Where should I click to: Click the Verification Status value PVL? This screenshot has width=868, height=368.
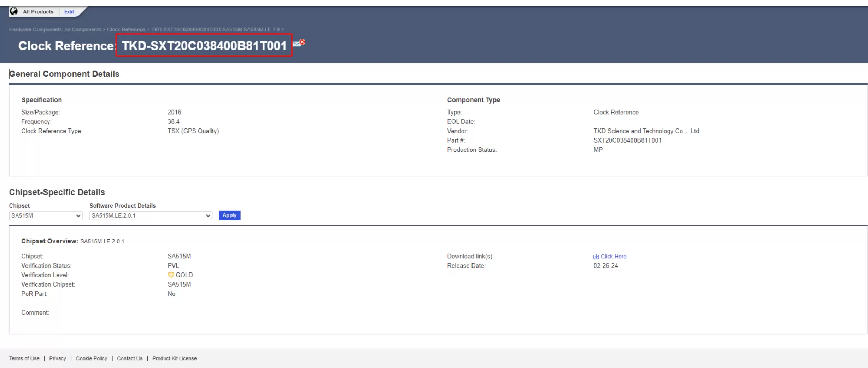pos(173,266)
